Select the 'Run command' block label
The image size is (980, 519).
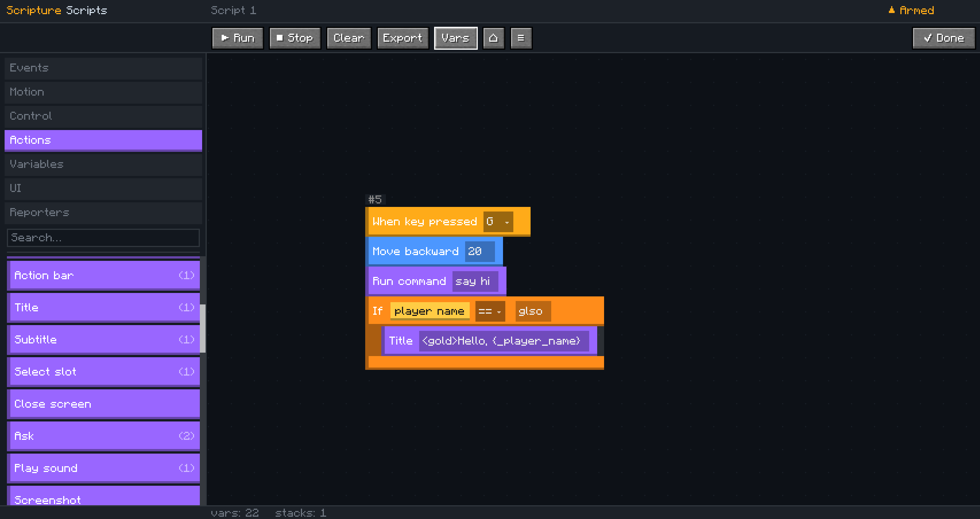[x=409, y=281]
